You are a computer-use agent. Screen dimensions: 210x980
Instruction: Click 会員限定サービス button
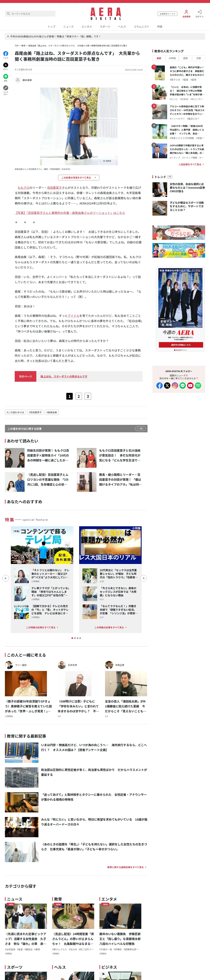(167, 14)
